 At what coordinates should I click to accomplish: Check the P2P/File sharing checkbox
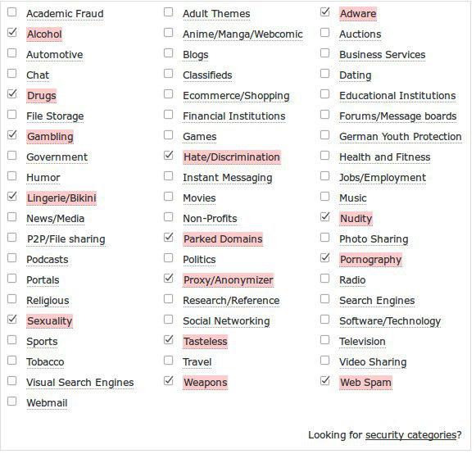pos(11,238)
